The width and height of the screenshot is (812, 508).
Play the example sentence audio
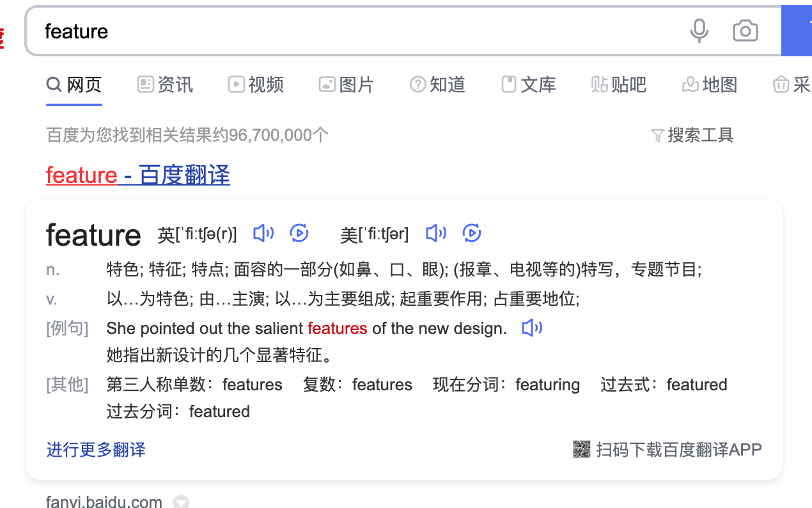[532, 328]
